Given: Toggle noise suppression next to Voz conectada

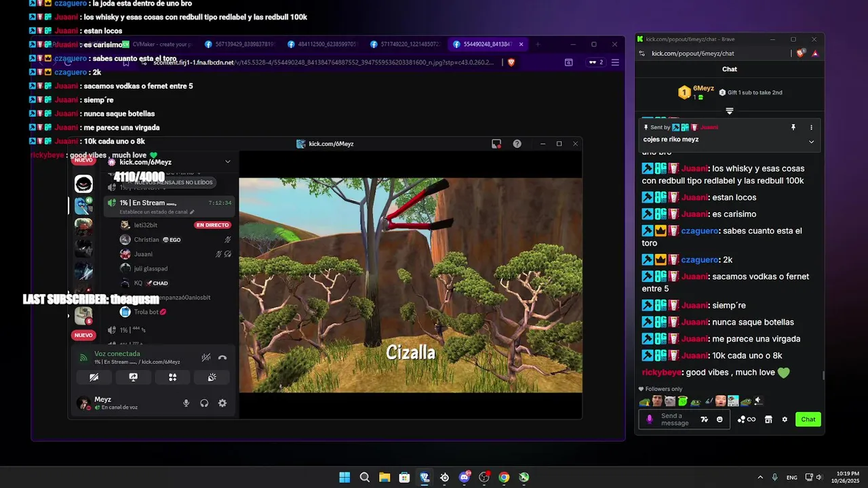Looking at the screenshot, I should (x=205, y=358).
